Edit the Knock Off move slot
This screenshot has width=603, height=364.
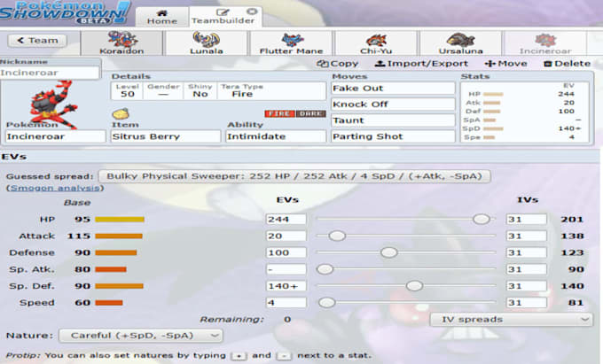pos(393,104)
